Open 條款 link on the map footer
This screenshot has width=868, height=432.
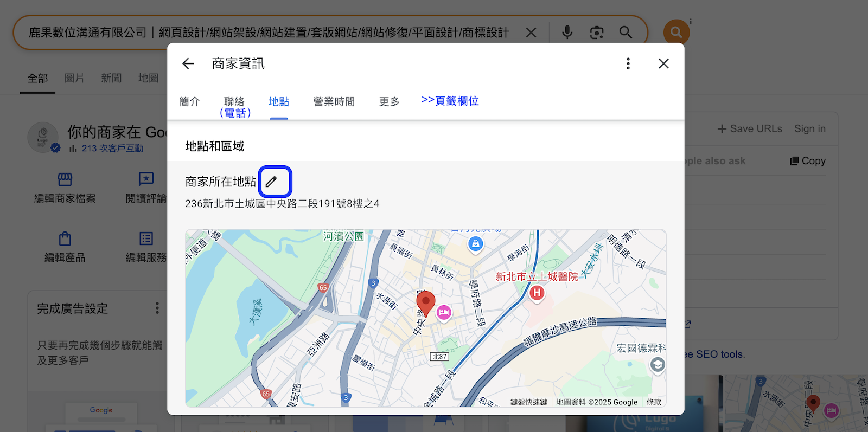(654, 402)
